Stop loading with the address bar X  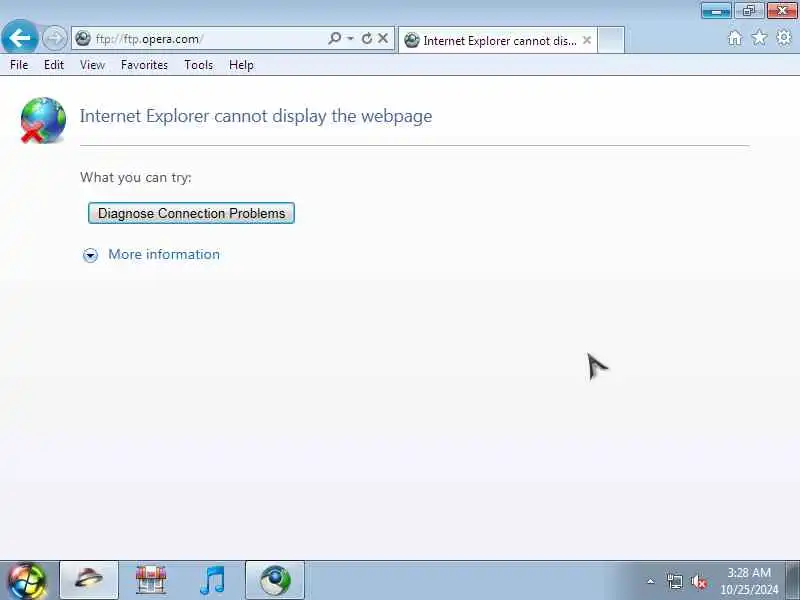point(383,38)
